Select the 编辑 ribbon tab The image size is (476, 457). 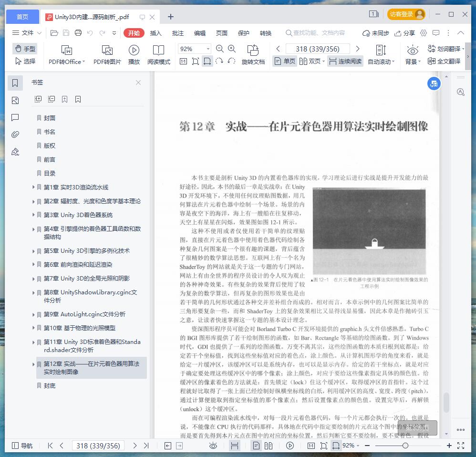pyautogui.click(x=200, y=33)
